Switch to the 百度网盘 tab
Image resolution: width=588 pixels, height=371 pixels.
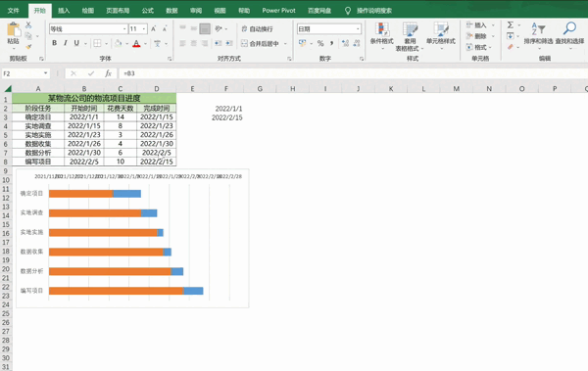319,11
